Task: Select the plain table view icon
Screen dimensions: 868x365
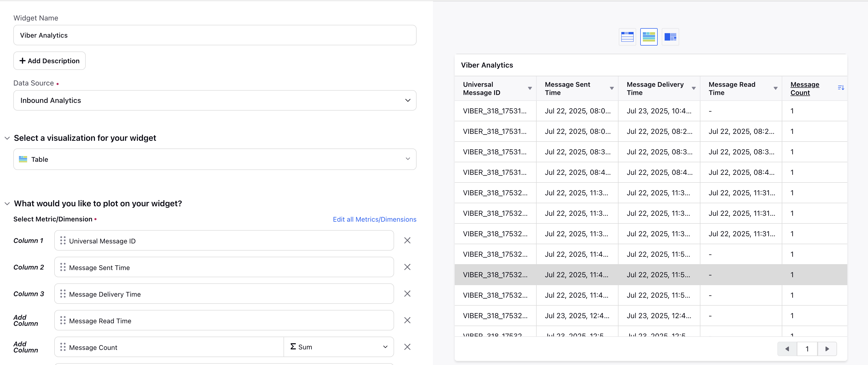Action: (x=627, y=37)
